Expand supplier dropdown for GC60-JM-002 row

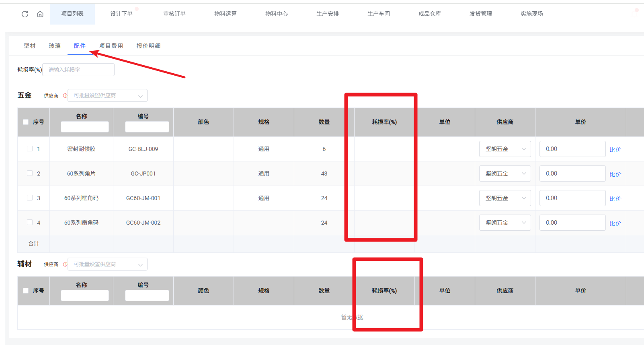[x=505, y=223]
